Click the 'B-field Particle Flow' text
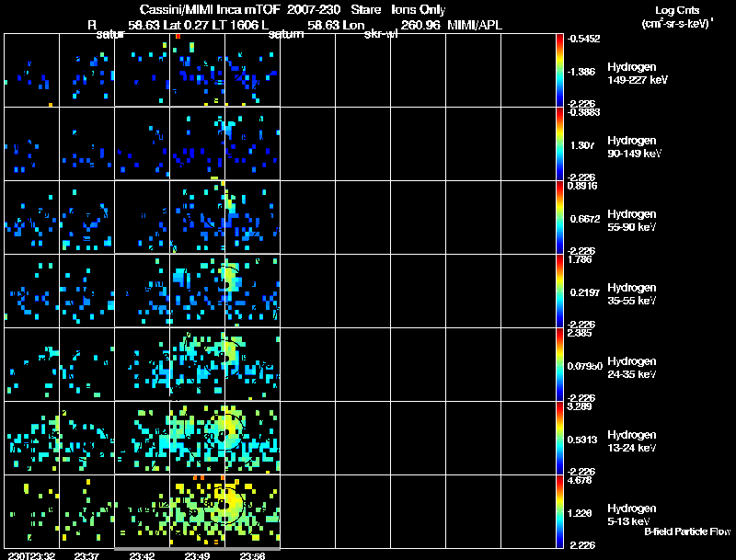The height and width of the screenshot is (560, 736). (x=687, y=531)
